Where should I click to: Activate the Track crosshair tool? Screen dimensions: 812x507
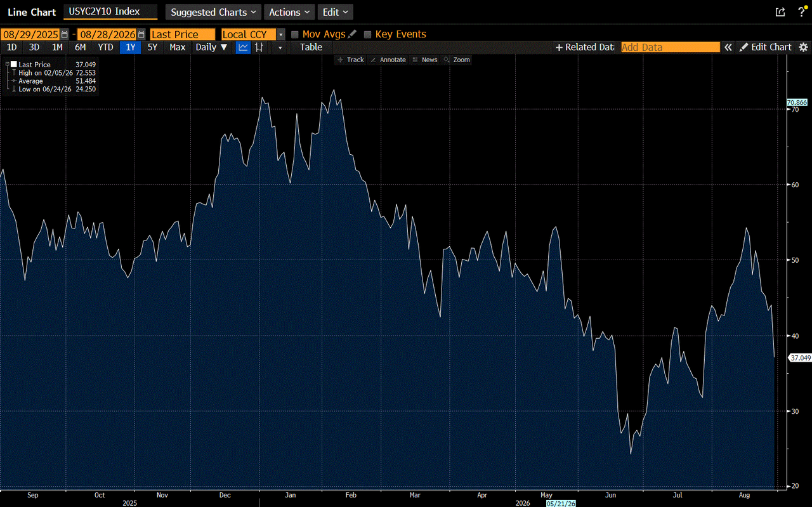click(351, 60)
